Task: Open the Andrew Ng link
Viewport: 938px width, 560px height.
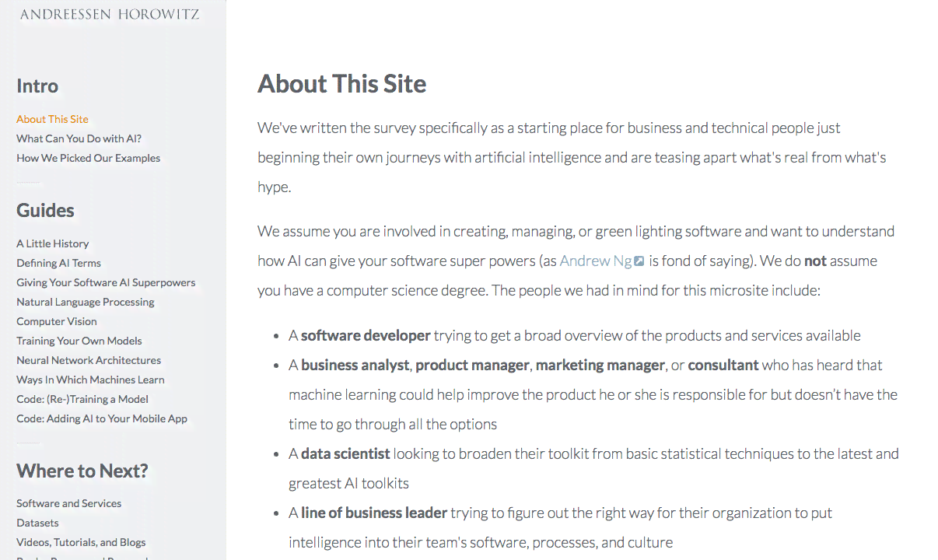Action: pyautogui.click(x=596, y=261)
